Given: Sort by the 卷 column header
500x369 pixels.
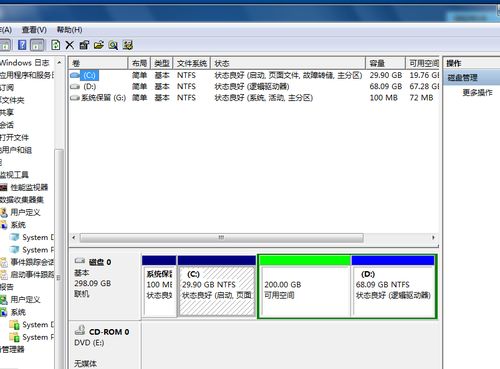Looking at the screenshot, I should click(98, 63).
